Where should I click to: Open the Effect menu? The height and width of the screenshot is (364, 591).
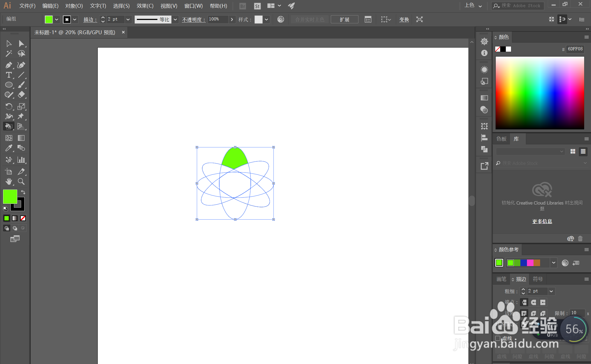pyautogui.click(x=145, y=6)
